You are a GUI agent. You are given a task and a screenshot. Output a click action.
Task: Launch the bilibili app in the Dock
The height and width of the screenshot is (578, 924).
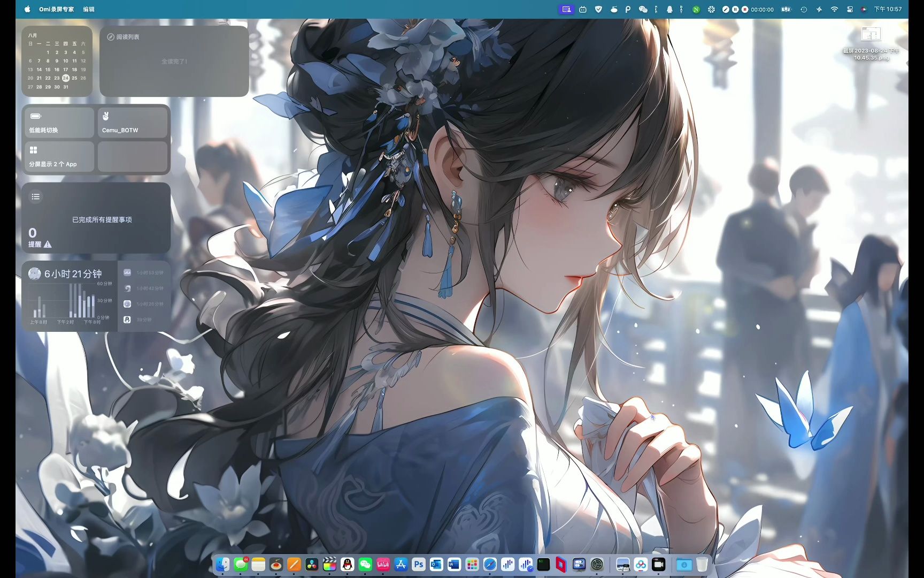coord(383,564)
